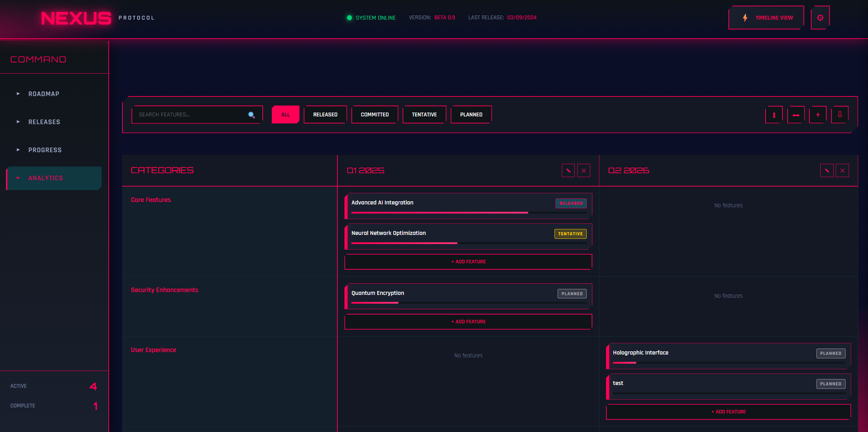Select the All filter tab
The height and width of the screenshot is (432, 868).
point(285,115)
